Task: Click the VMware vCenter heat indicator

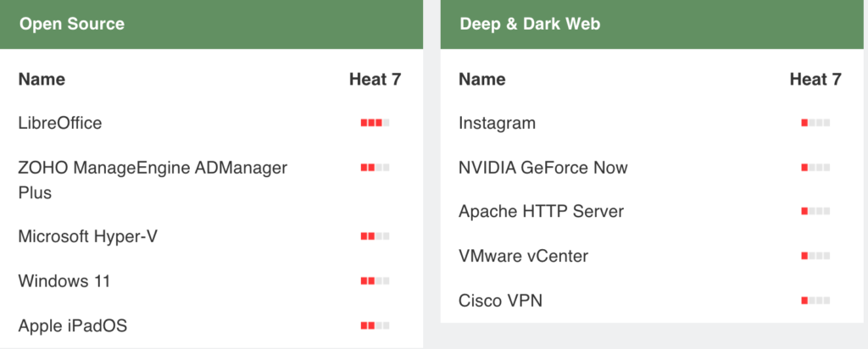Action: coord(815,256)
